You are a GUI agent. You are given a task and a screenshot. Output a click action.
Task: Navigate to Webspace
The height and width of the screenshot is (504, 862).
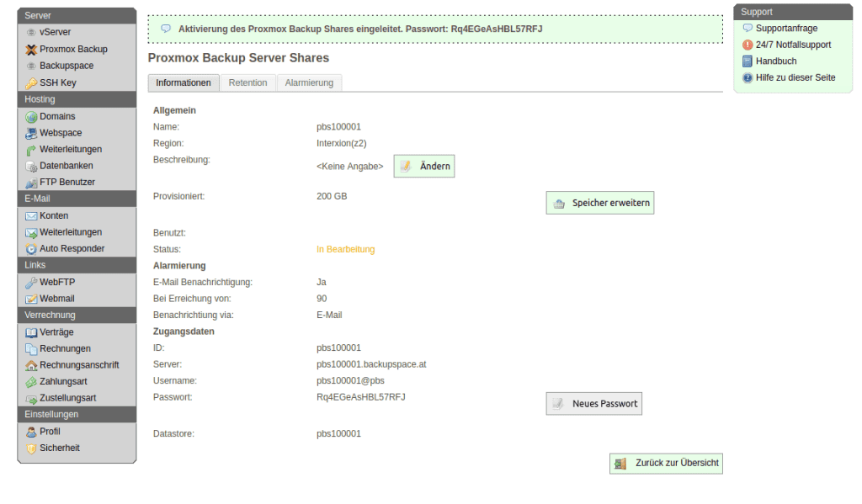61,133
